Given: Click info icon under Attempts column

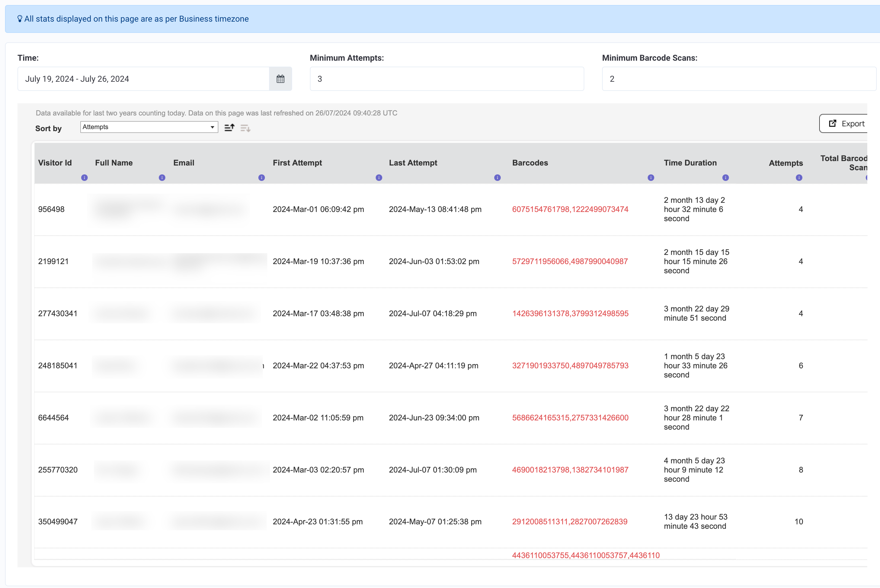Looking at the screenshot, I should coord(799,178).
